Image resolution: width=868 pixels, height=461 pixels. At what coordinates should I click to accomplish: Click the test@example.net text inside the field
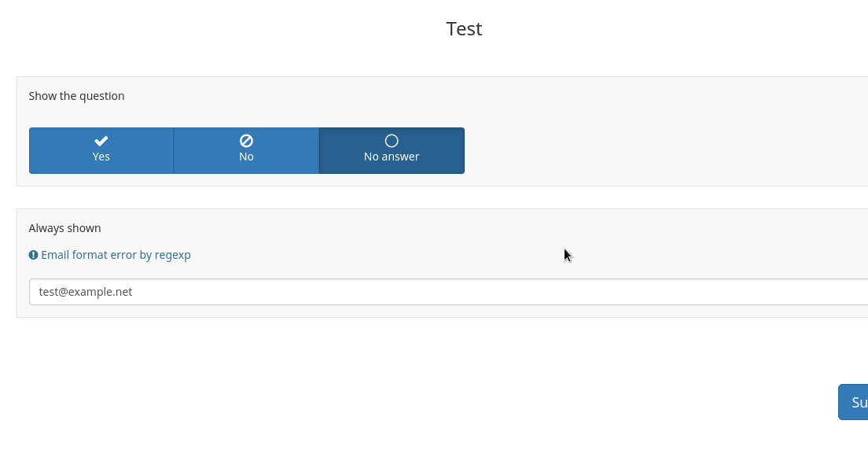pos(86,292)
